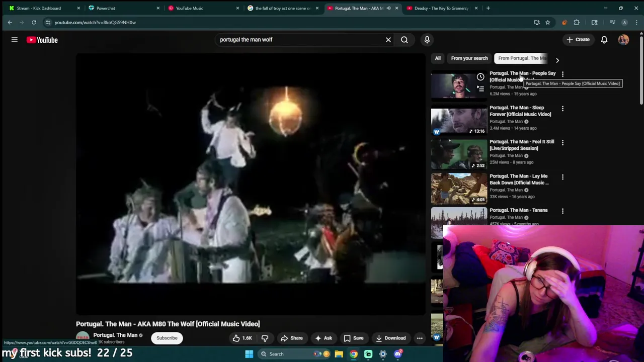Image resolution: width=644 pixels, height=362 pixels.
Task: Click the video player to pause
Action: point(251,183)
